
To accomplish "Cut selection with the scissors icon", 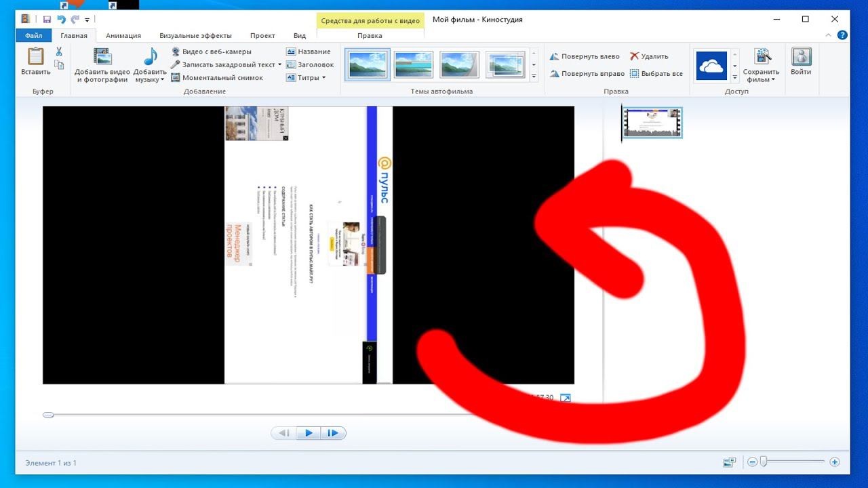I will click(x=59, y=52).
